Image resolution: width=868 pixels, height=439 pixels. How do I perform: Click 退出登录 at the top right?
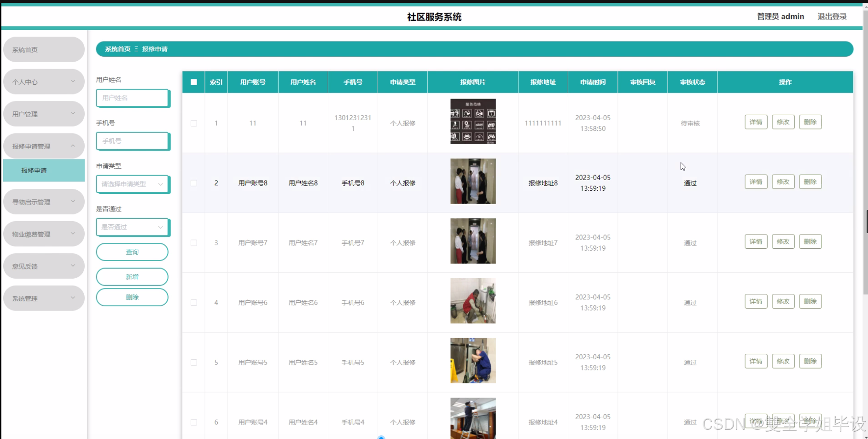(x=832, y=16)
